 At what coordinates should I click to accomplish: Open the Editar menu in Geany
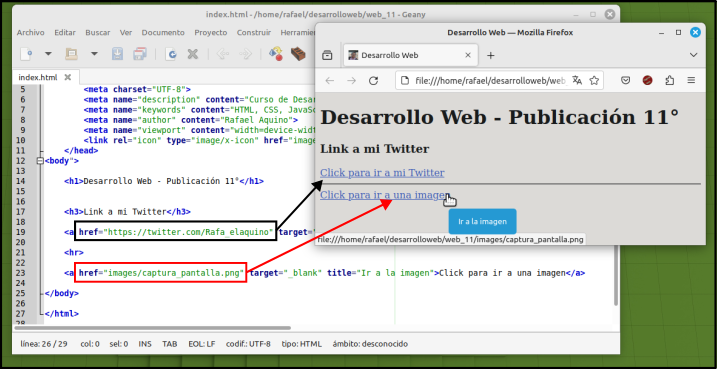[x=65, y=32]
